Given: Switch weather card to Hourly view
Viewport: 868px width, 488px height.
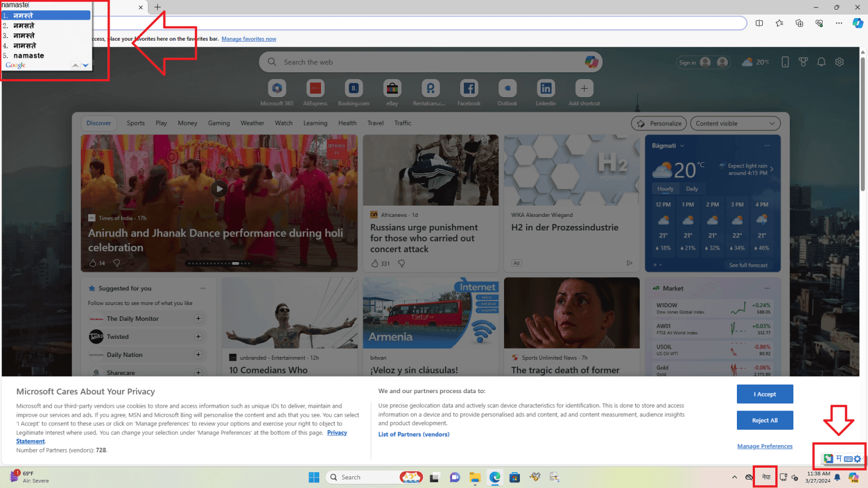Looking at the screenshot, I should pos(665,189).
